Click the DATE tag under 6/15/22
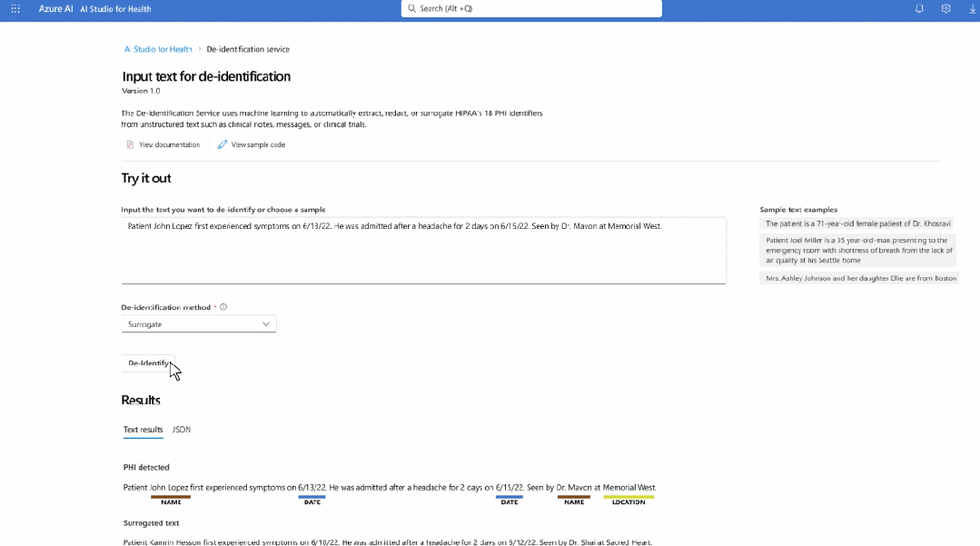This screenshot has width=980, height=546. pyautogui.click(x=510, y=501)
